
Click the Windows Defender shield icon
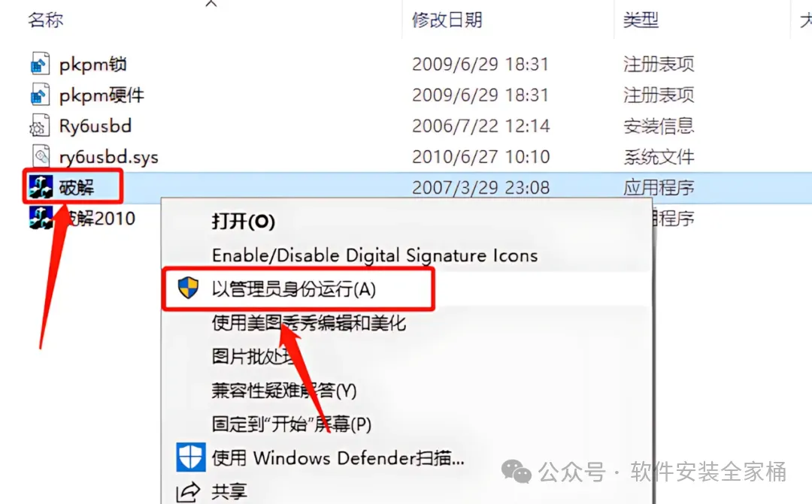click(190, 457)
